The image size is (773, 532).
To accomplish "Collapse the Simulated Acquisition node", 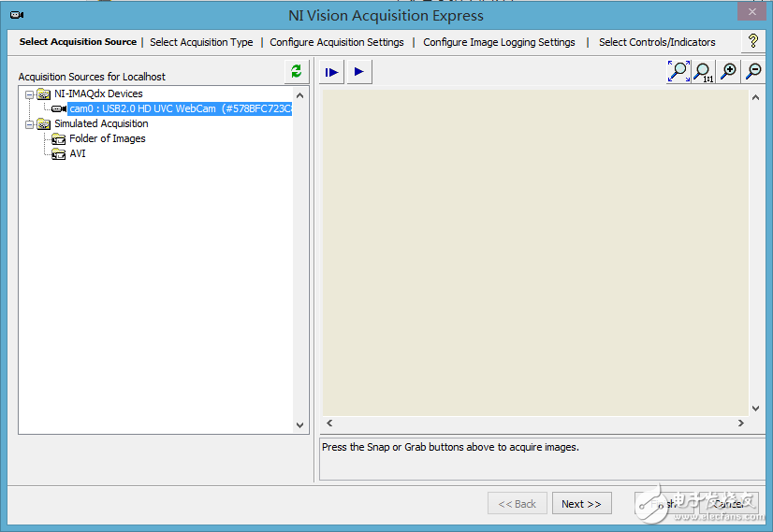I will tap(30, 124).
